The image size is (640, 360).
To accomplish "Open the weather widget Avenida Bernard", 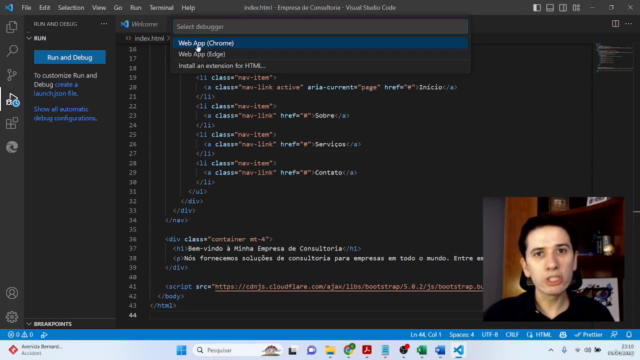I will [x=36, y=350].
